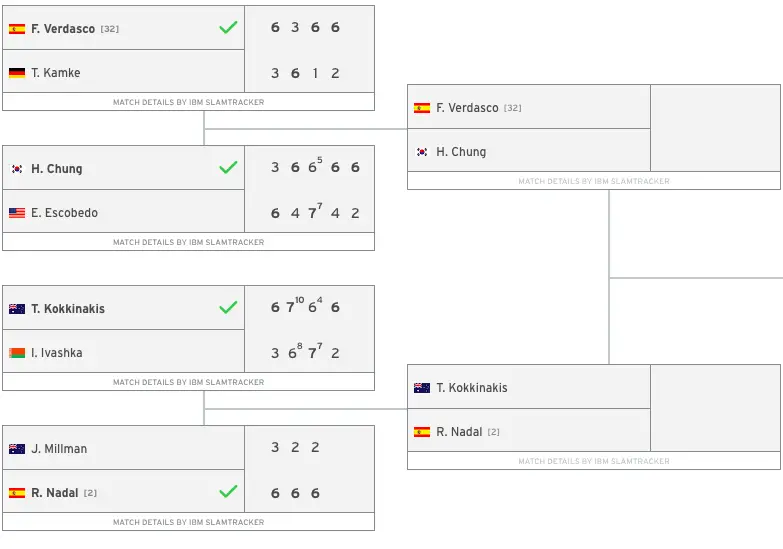Click the Belarus flag beside I. Ivashka
This screenshot has height=549, width=783.
coord(17,353)
